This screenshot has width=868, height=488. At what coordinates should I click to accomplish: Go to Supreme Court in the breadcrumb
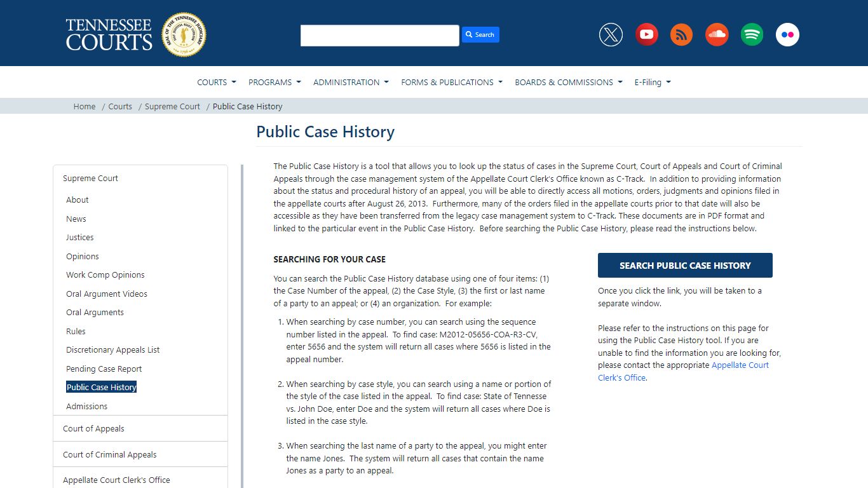point(172,107)
